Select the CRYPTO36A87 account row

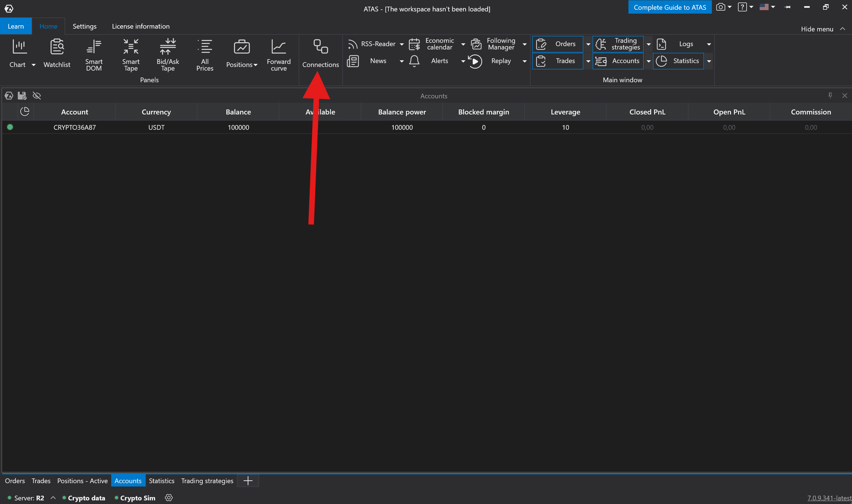pyautogui.click(x=75, y=127)
